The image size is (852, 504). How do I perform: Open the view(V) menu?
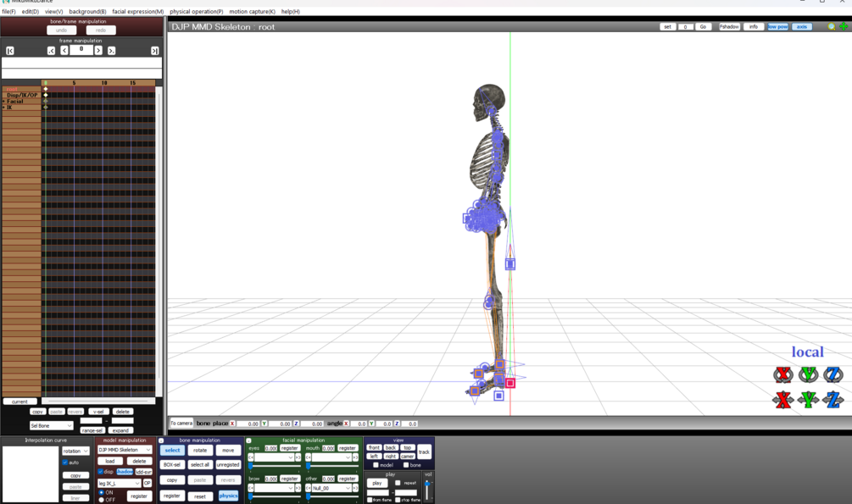pyautogui.click(x=53, y=11)
